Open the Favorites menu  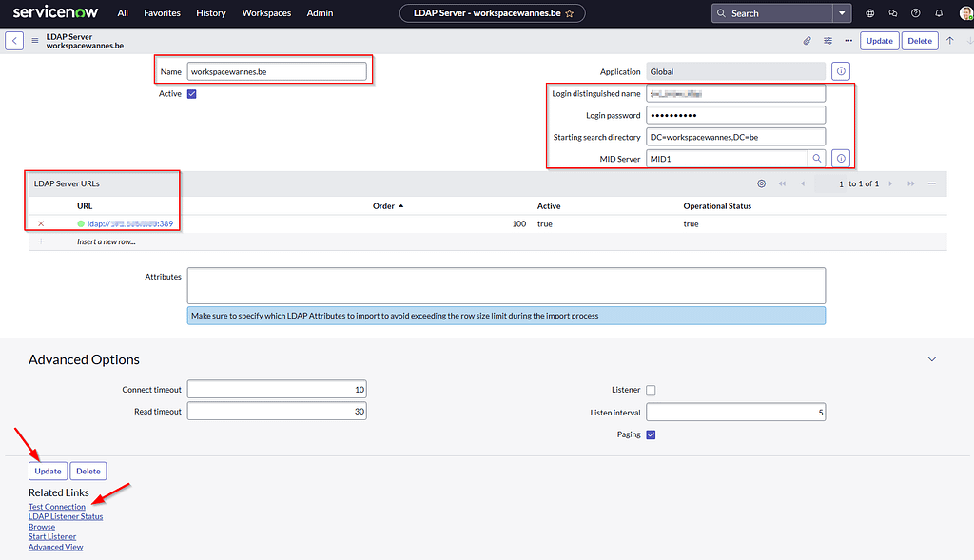pos(162,13)
